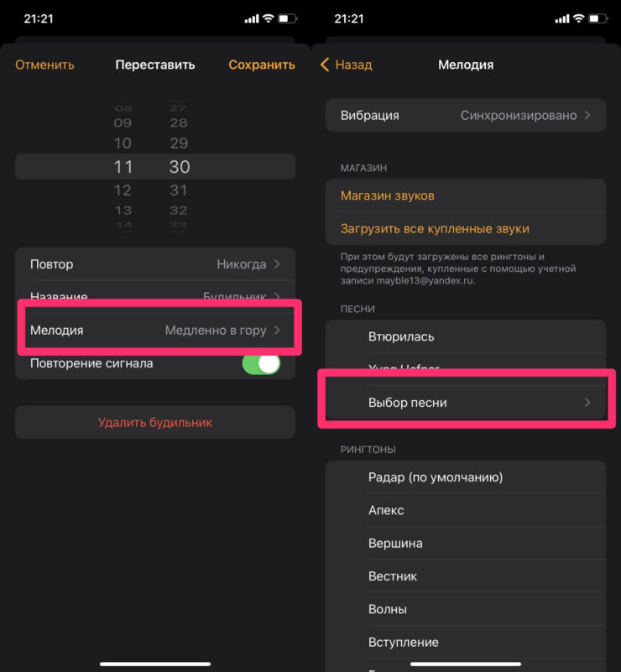Open the Магазин звуков link
This screenshot has height=672, width=621.
388,195
